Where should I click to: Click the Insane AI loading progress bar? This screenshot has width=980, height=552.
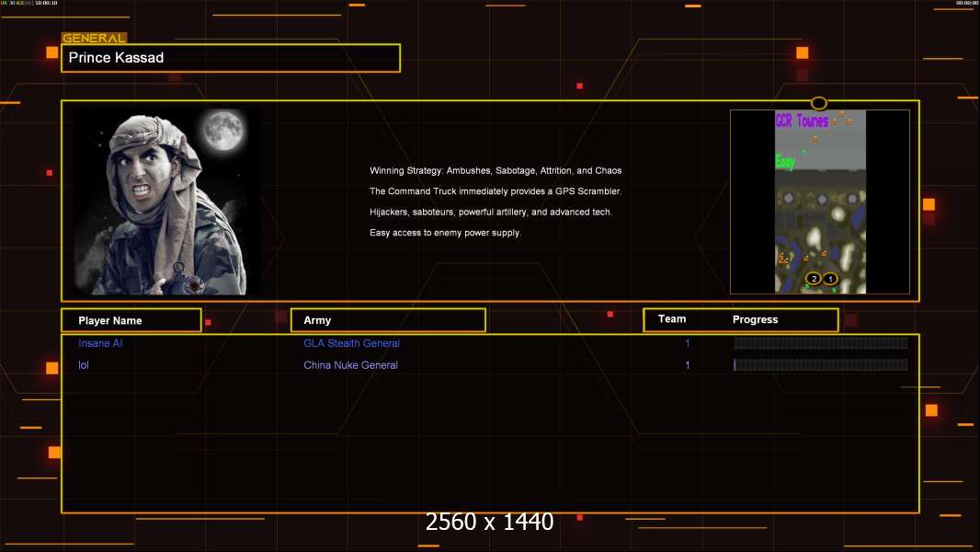tap(821, 342)
